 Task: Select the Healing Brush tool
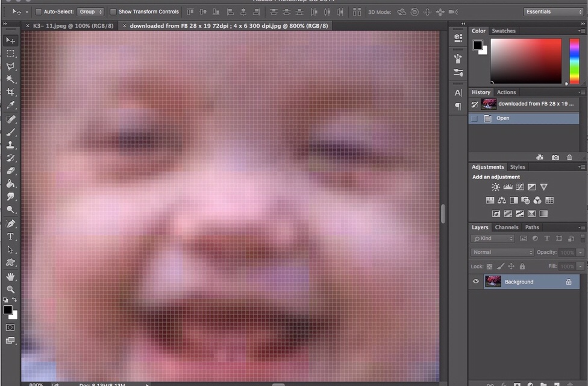pyautogui.click(x=10, y=119)
